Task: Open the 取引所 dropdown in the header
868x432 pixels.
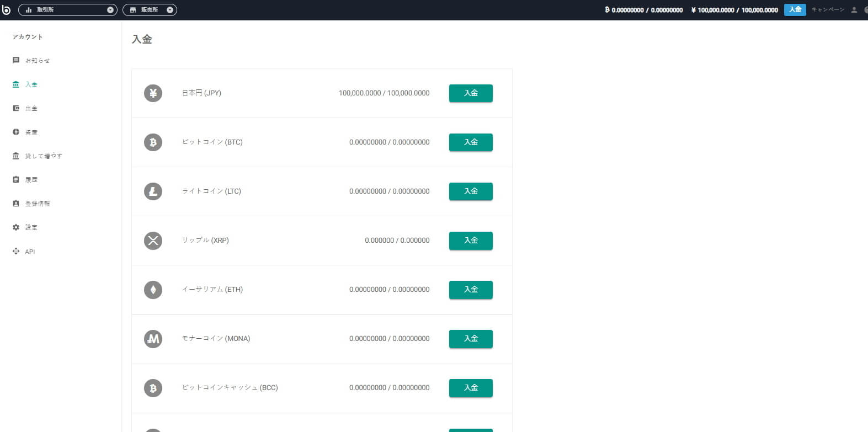Action: pyautogui.click(x=67, y=10)
